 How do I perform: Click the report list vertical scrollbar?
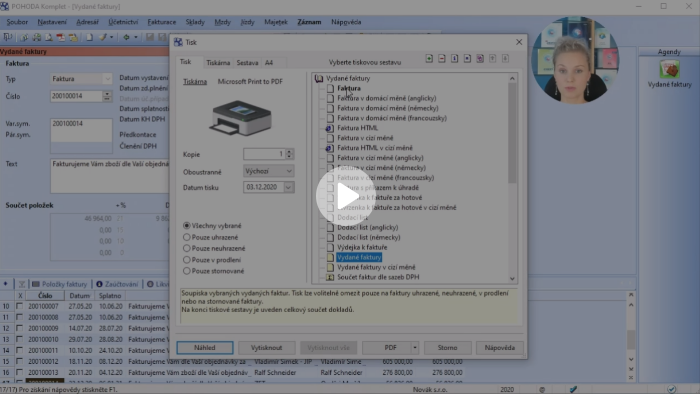[512, 178]
